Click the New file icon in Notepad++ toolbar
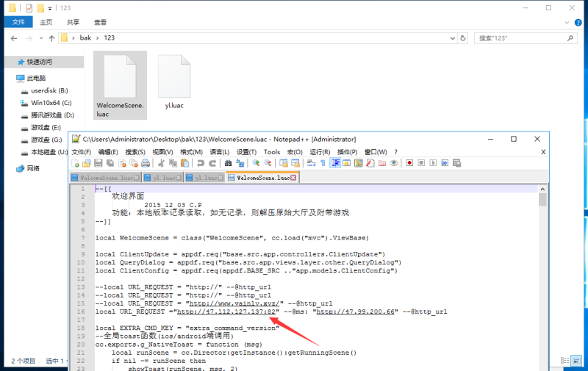588x371 pixels. point(76,163)
